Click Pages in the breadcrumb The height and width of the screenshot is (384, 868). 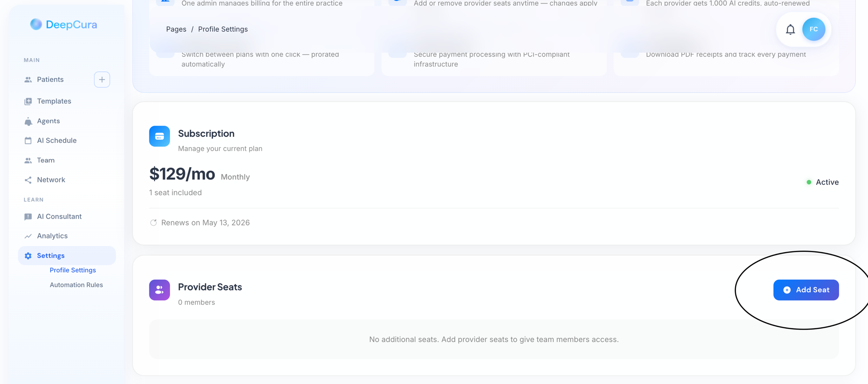pos(176,29)
